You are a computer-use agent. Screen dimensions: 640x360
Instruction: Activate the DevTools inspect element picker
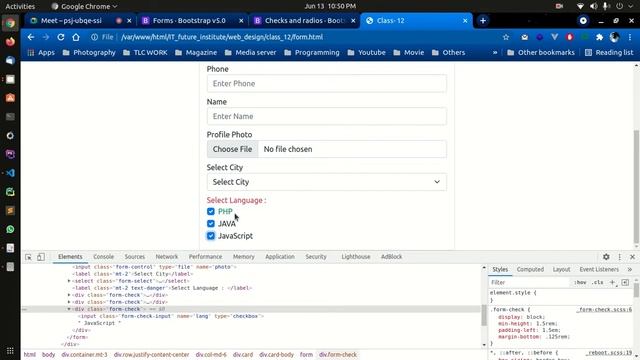click(x=28, y=257)
